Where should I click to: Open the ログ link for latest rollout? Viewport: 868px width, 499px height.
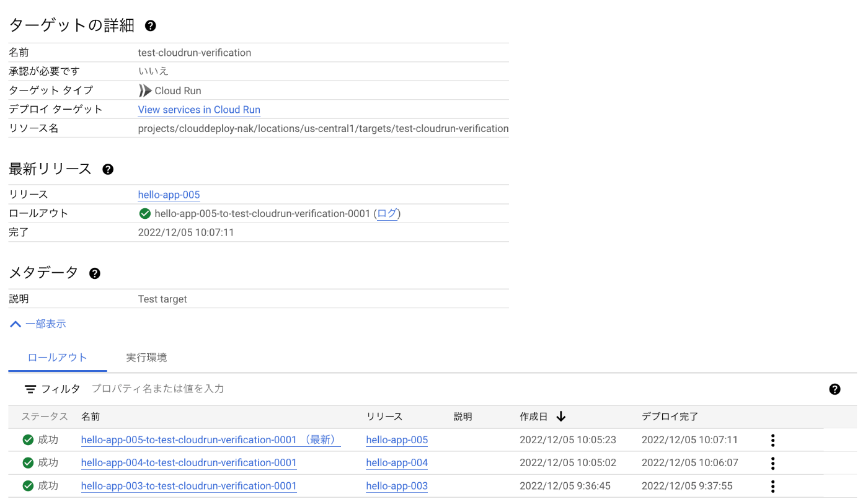387,214
